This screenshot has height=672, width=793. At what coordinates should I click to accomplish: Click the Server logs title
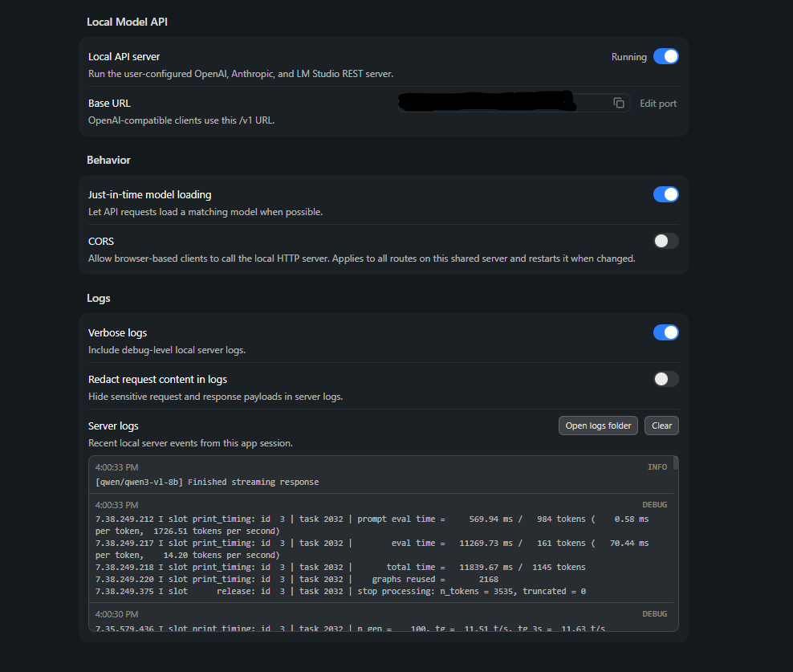click(113, 426)
